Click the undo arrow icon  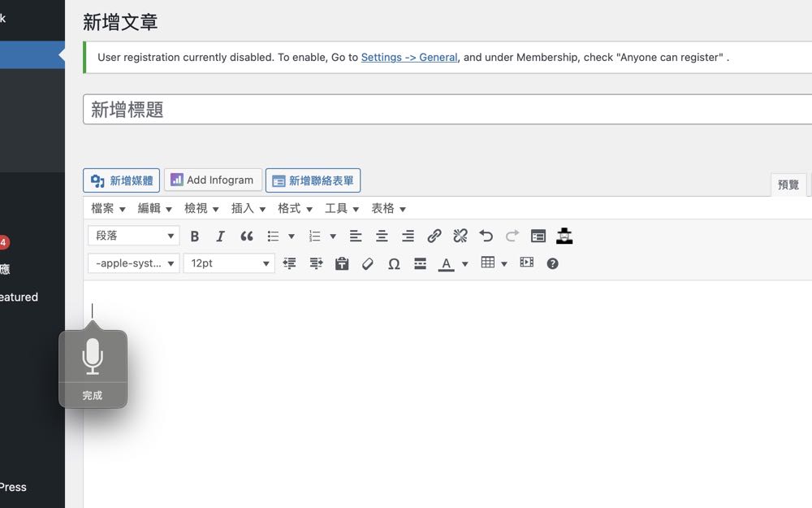pos(486,237)
